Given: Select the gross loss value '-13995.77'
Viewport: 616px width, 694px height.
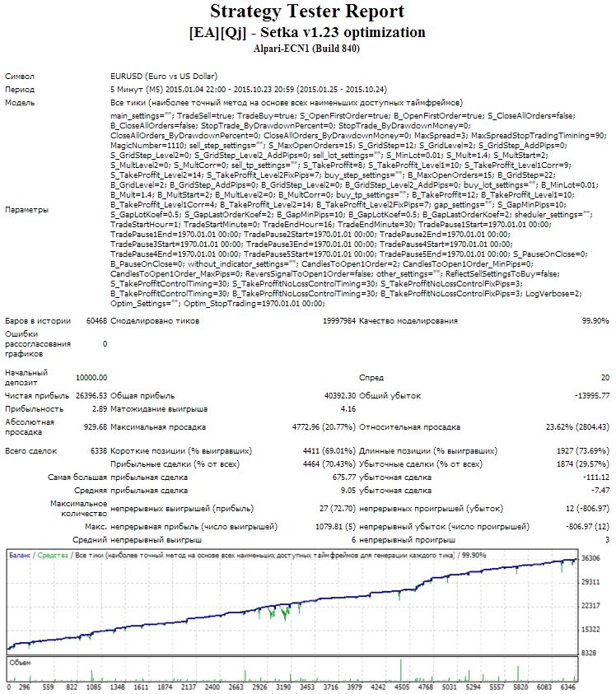Looking at the screenshot, I should tap(592, 396).
